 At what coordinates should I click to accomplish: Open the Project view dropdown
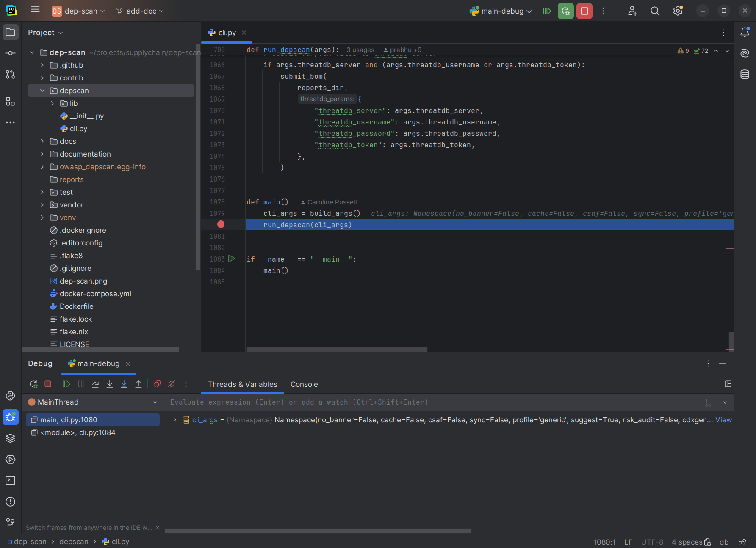tap(45, 33)
